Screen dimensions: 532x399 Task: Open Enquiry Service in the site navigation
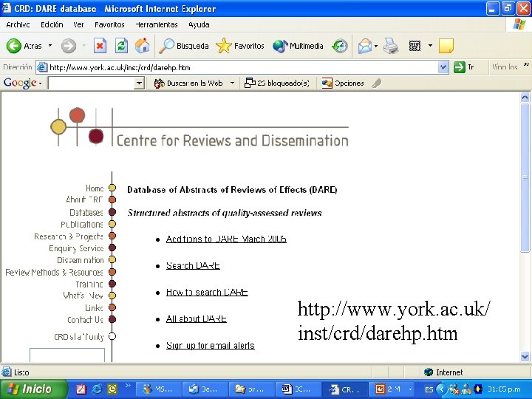coord(76,248)
